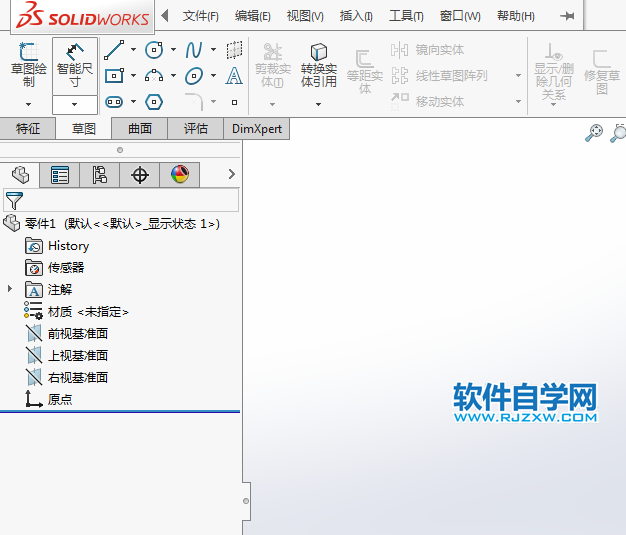Select the Line sketch tool
This screenshot has height=535, width=626.
tap(114, 50)
